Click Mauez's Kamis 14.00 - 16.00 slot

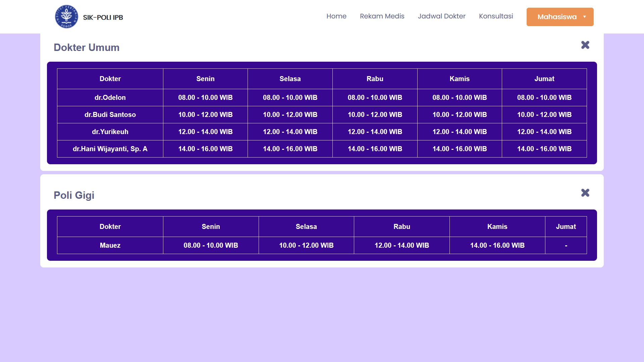click(497, 245)
